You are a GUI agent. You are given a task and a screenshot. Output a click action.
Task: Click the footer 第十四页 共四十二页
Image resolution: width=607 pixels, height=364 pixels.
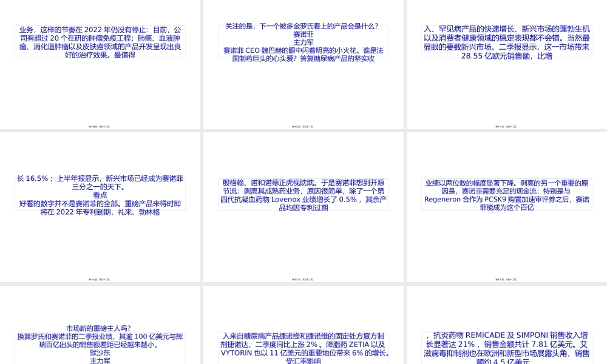point(99,127)
